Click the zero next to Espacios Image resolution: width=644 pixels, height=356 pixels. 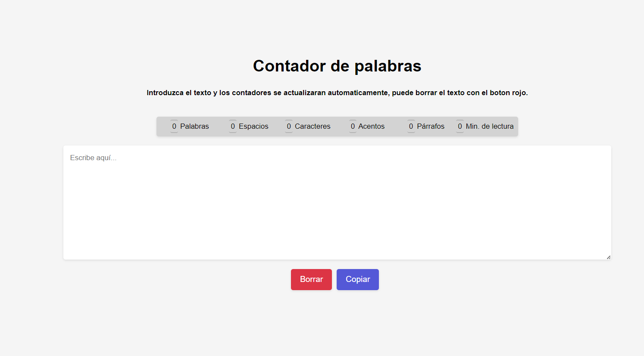[232, 126]
